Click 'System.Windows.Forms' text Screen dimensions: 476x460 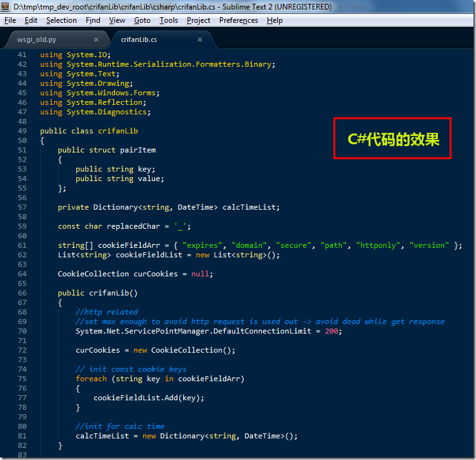(x=111, y=93)
